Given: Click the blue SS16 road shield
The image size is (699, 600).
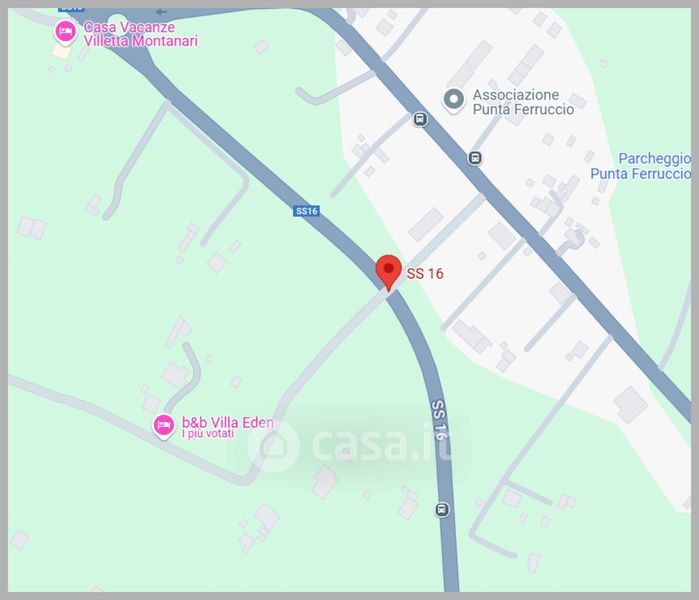Looking at the screenshot, I should coord(307,211).
